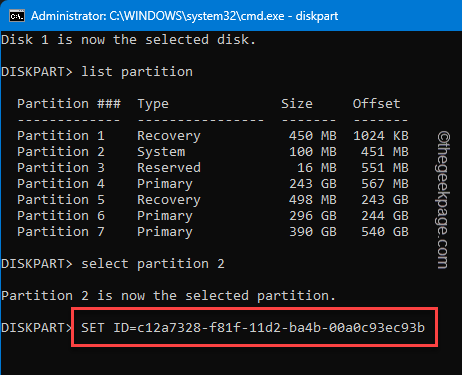Click the 'list partition' command text
The width and height of the screenshot is (462, 375).
(x=137, y=72)
